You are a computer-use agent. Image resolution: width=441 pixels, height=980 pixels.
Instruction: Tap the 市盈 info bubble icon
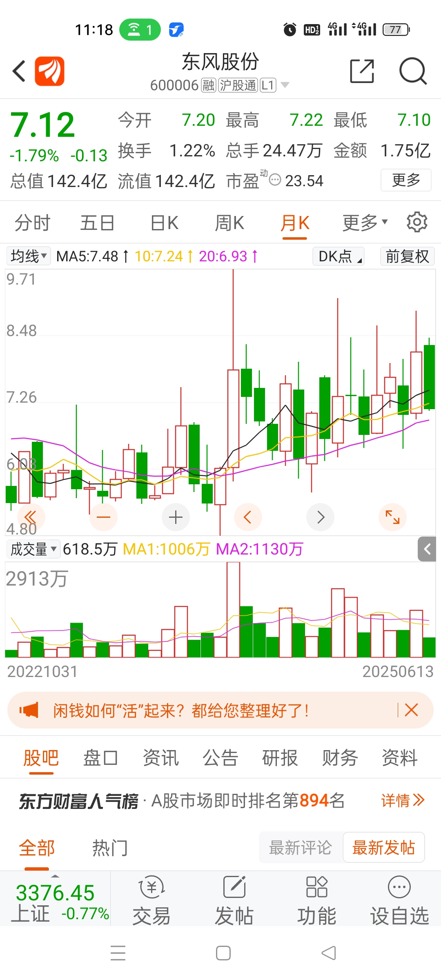pos(275,179)
